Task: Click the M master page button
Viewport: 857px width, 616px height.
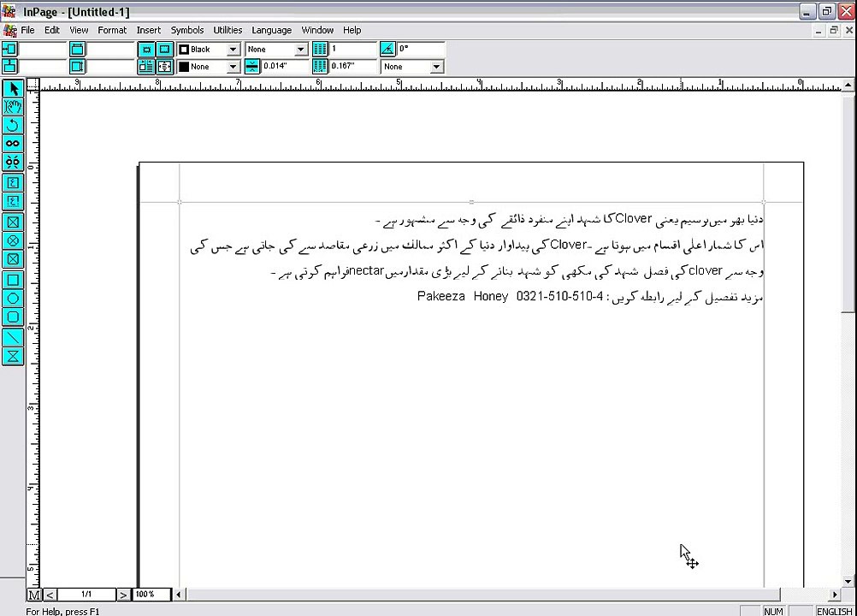Action: [x=34, y=595]
